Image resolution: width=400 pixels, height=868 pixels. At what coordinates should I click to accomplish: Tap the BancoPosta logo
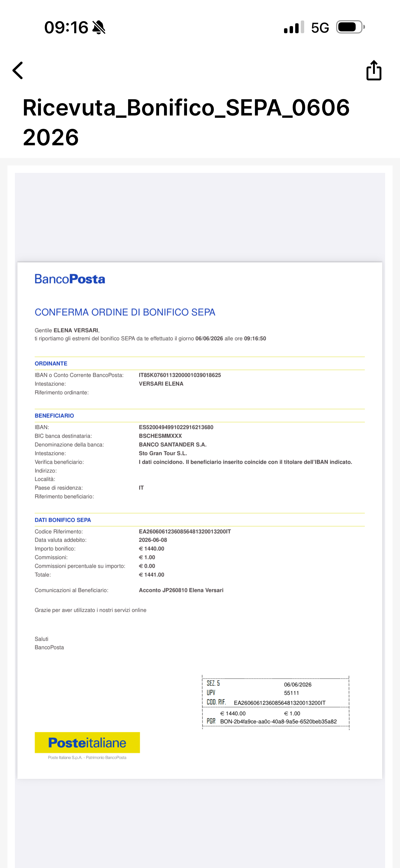click(70, 279)
